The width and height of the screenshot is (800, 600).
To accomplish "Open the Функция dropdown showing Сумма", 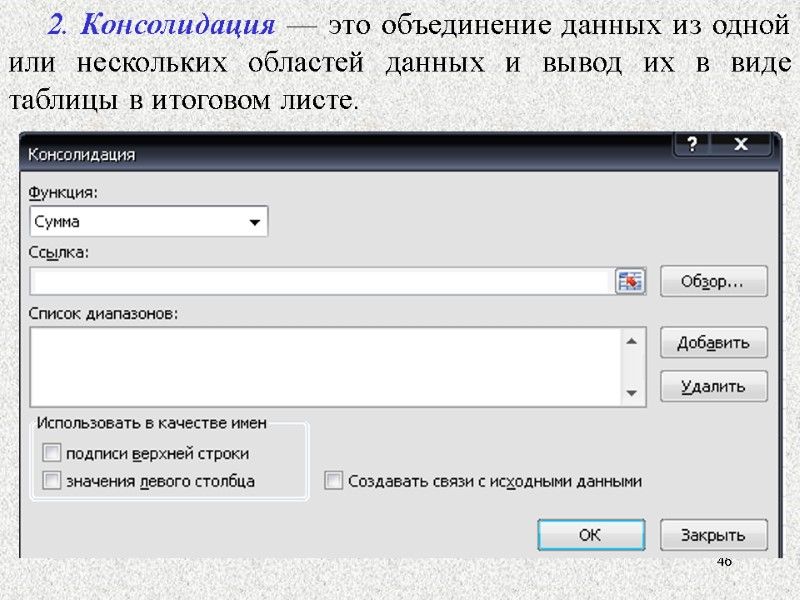I will (x=148, y=221).
